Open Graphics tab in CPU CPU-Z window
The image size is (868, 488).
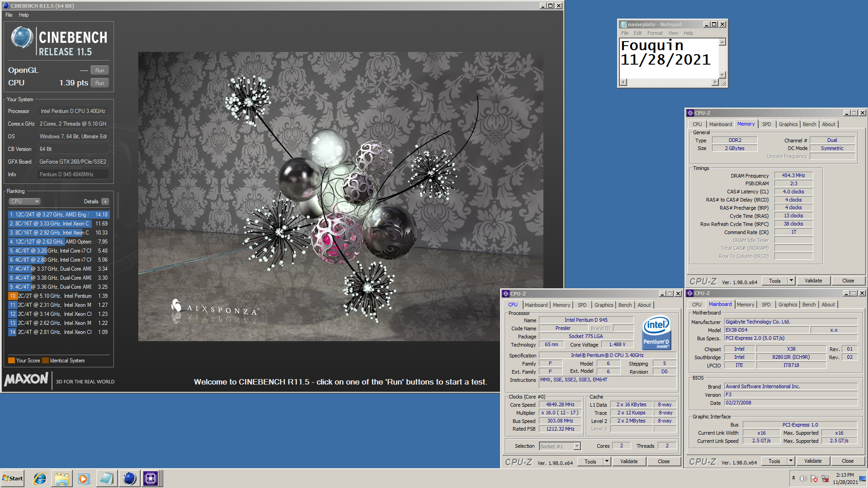(x=604, y=305)
